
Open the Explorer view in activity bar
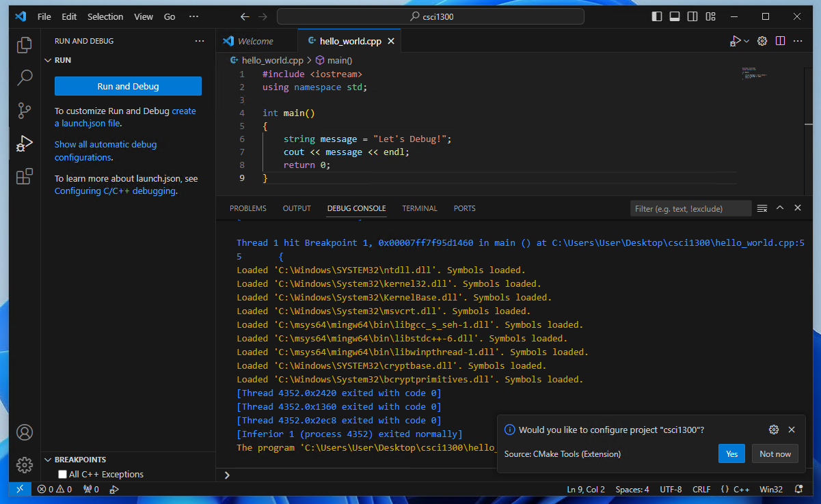click(x=25, y=45)
